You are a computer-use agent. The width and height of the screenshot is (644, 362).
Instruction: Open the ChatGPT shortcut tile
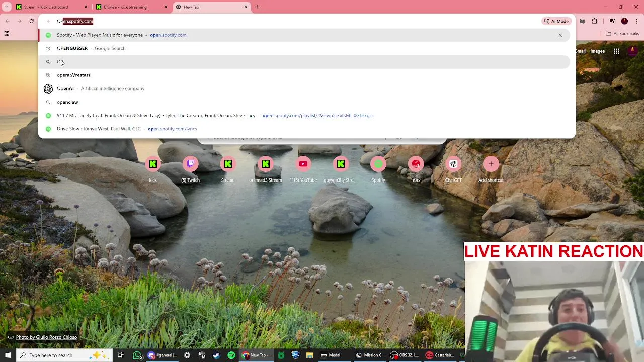pyautogui.click(x=453, y=169)
